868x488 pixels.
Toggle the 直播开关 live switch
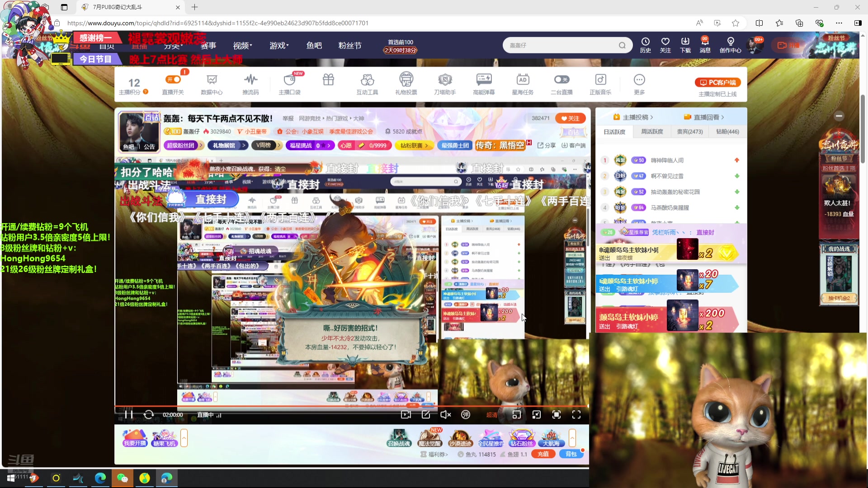pos(173,80)
